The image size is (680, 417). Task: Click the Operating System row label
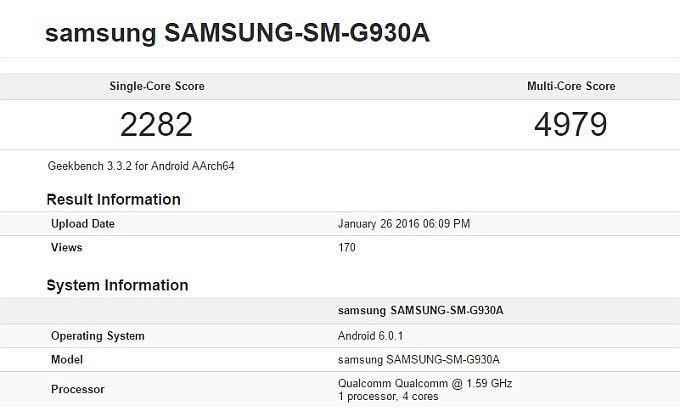(x=97, y=335)
